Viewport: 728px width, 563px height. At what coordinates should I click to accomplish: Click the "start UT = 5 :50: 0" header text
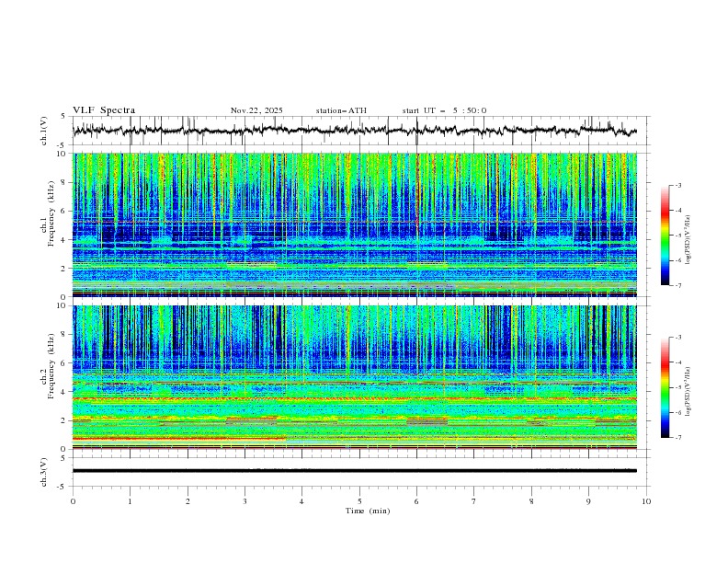[444, 110]
